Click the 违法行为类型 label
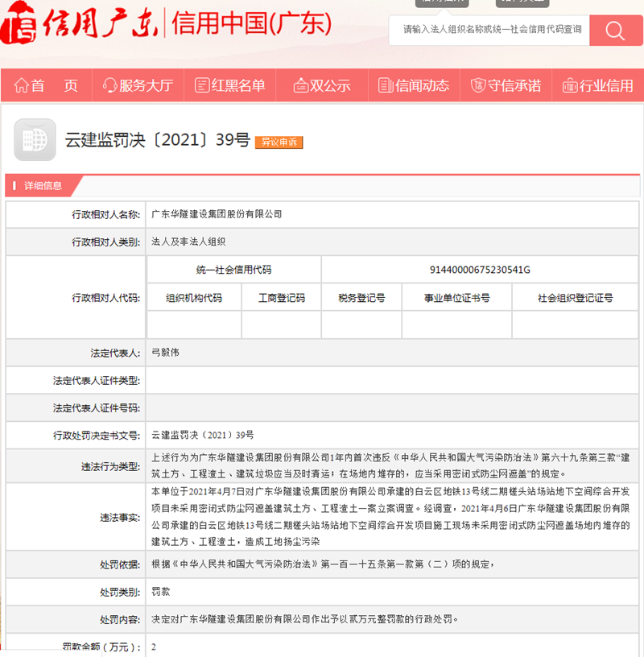 tap(110, 466)
